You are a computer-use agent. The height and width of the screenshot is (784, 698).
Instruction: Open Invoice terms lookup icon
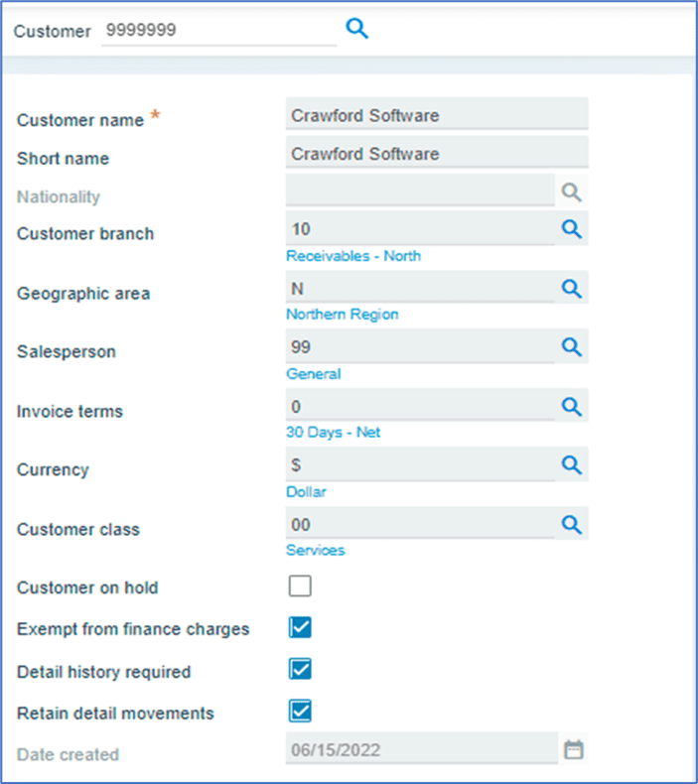pyautogui.click(x=571, y=406)
